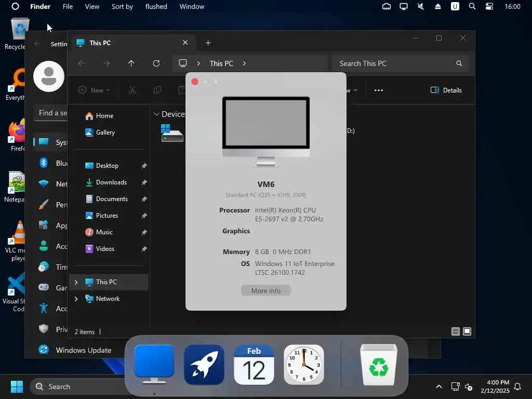
Task: Click the U user icon in top bar
Action: pos(455,6)
